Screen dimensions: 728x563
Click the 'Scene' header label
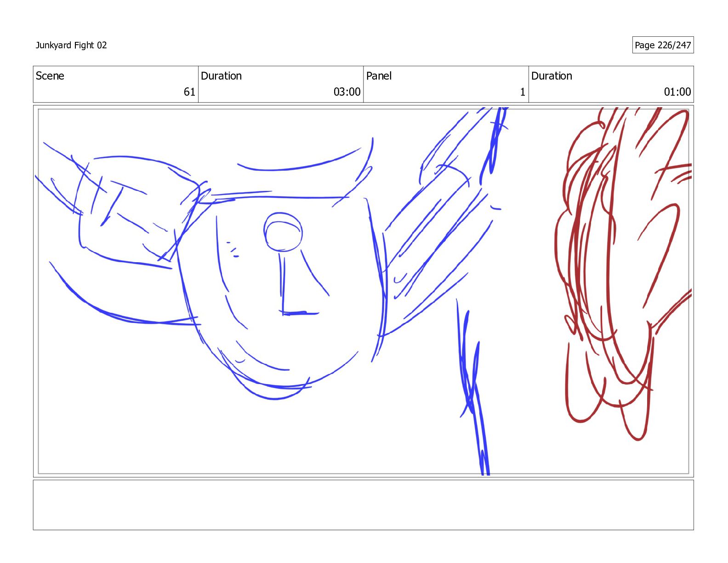coord(50,76)
